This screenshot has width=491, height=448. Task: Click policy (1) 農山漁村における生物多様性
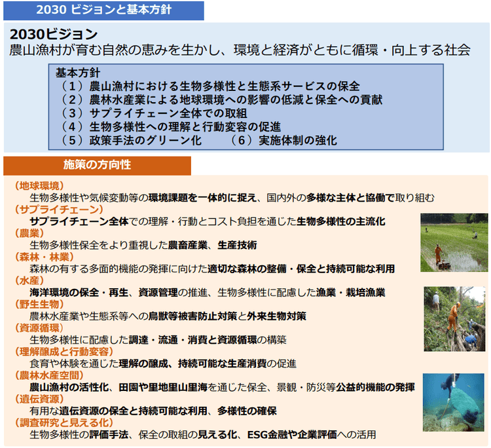click(209, 86)
